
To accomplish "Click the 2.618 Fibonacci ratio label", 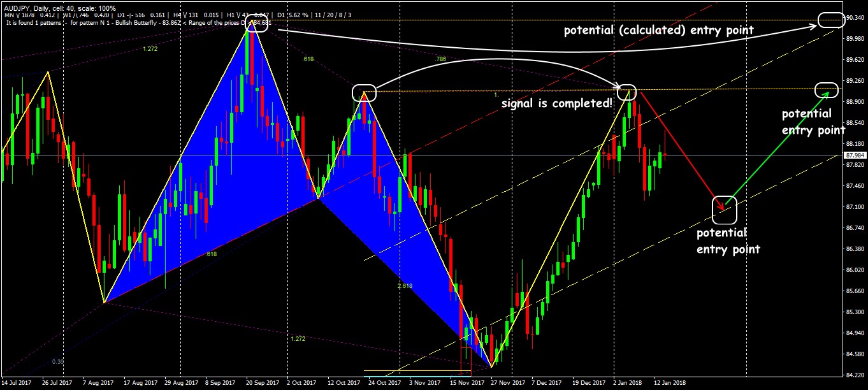I will point(405,286).
